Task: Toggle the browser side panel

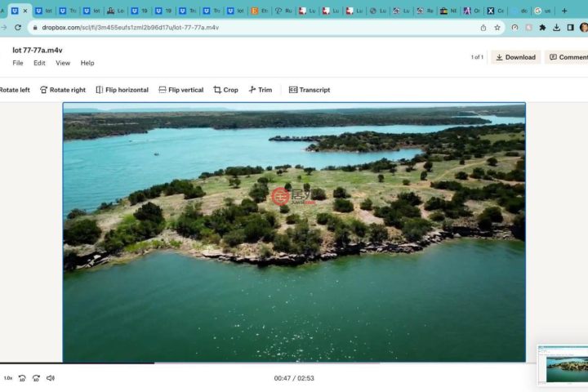Action: click(570, 27)
